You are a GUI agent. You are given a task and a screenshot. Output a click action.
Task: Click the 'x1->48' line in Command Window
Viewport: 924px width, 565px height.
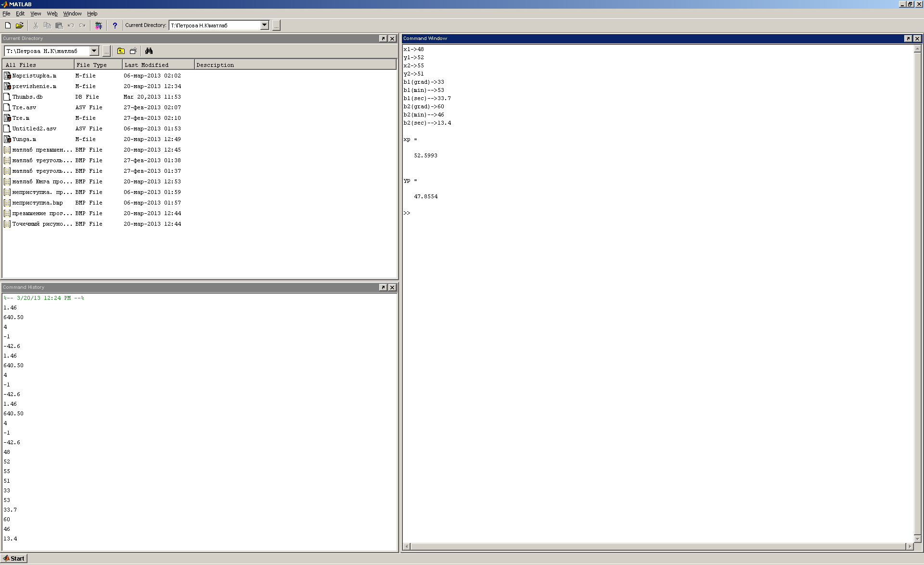coord(414,49)
